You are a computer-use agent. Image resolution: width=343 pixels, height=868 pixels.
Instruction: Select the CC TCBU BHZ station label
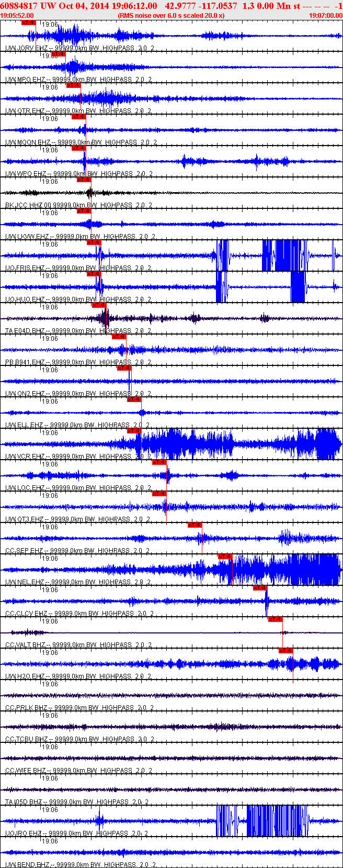(x=79, y=739)
